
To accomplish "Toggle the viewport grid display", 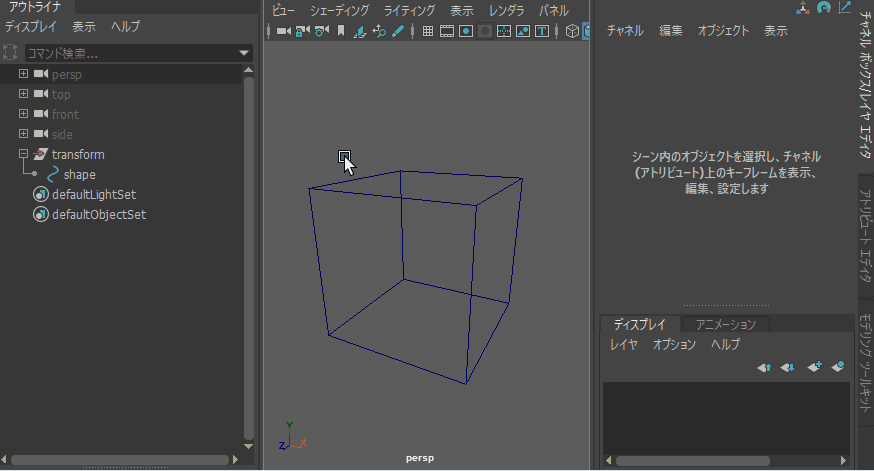I will point(428,31).
